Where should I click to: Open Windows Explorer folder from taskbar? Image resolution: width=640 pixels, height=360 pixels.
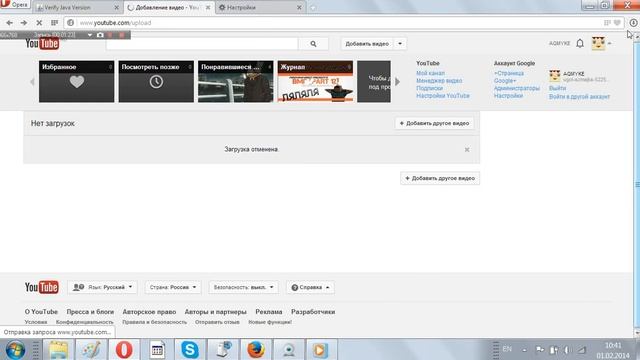point(58,350)
